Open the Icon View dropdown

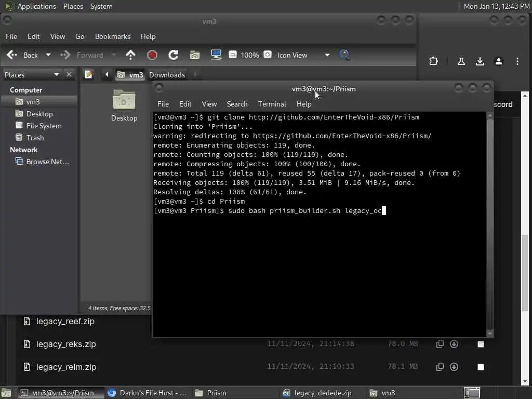pyautogui.click(x=303, y=55)
